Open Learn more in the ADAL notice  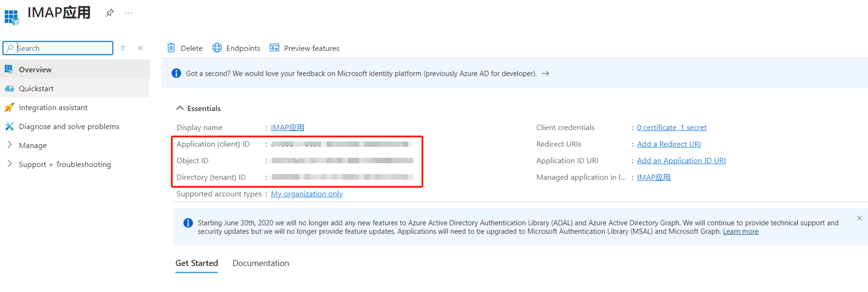pos(741,232)
